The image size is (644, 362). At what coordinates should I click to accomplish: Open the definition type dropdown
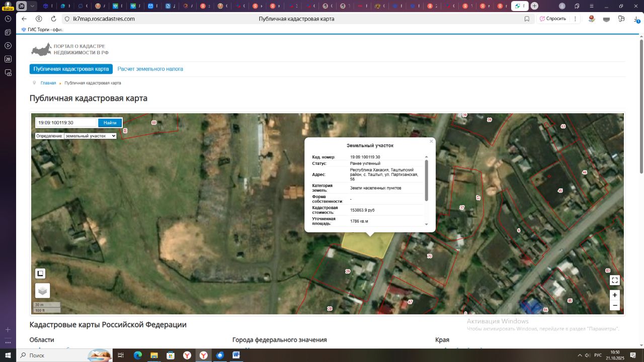click(x=90, y=136)
